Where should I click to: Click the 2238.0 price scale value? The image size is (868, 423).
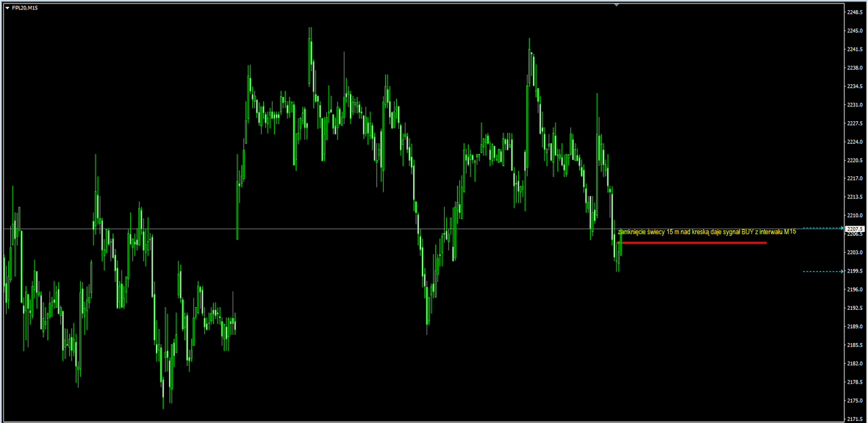tap(854, 68)
